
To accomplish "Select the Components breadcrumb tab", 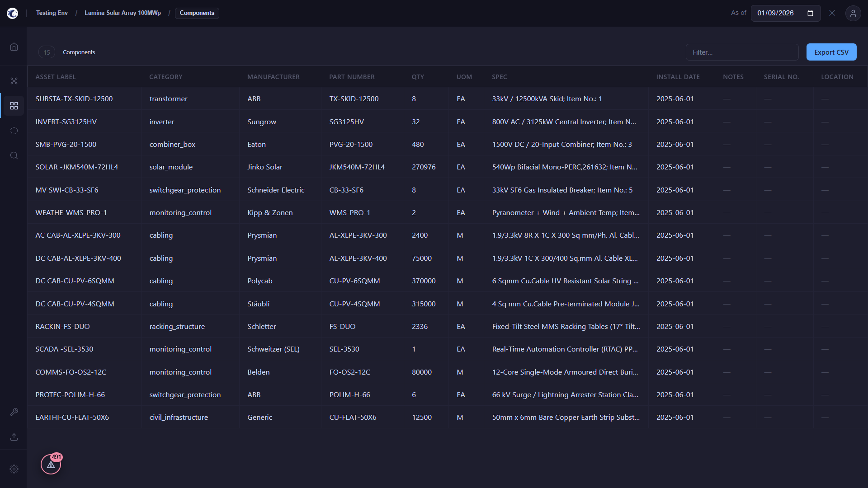I will pos(197,13).
